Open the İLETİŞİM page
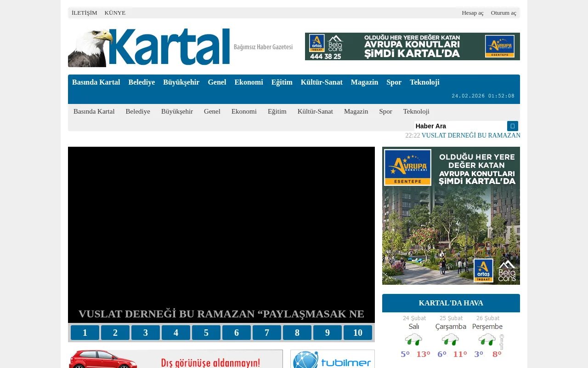The width and height of the screenshot is (588, 368). [84, 12]
